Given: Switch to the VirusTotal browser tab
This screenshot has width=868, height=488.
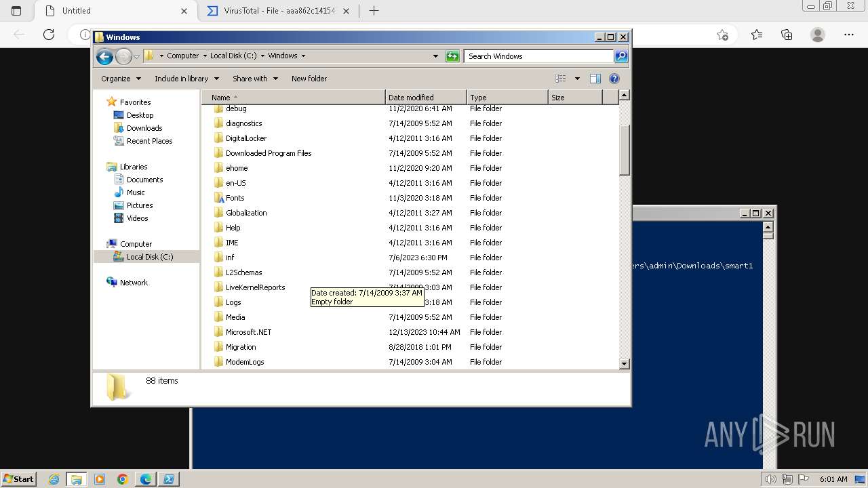Looking at the screenshot, I should tap(278, 11).
